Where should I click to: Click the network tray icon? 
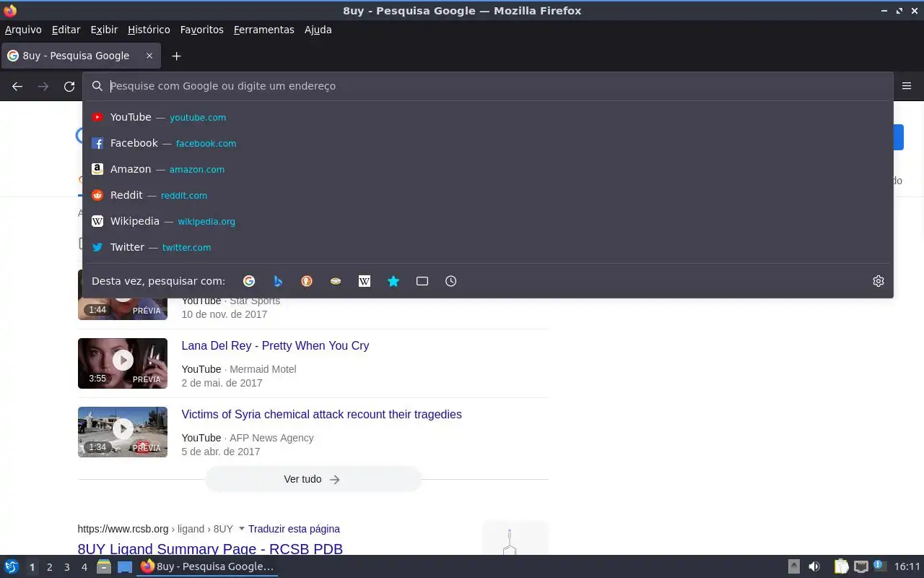click(x=860, y=566)
